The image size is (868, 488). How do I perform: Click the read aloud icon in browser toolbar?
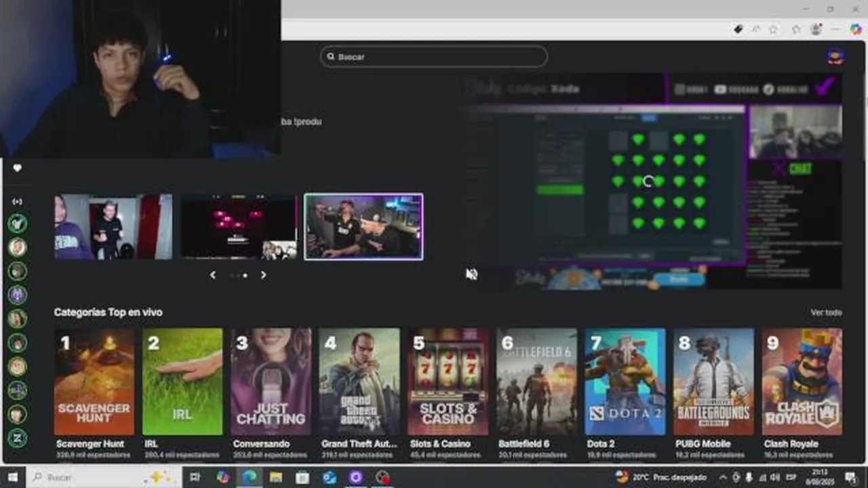point(756,29)
